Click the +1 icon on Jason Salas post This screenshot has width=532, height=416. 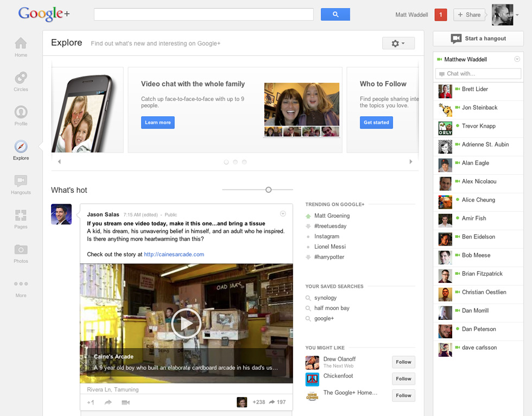(91, 402)
